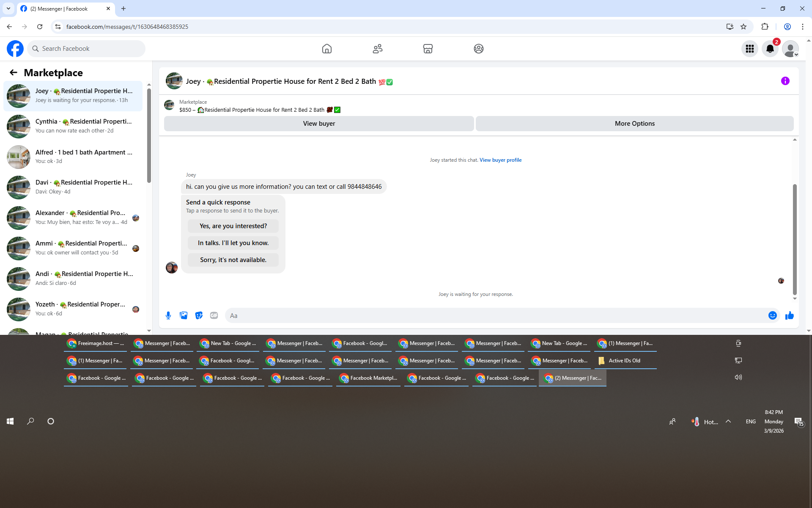The width and height of the screenshot is (812, 508).
Task: Open Facebook notifications bell
Action: (770, 49)
